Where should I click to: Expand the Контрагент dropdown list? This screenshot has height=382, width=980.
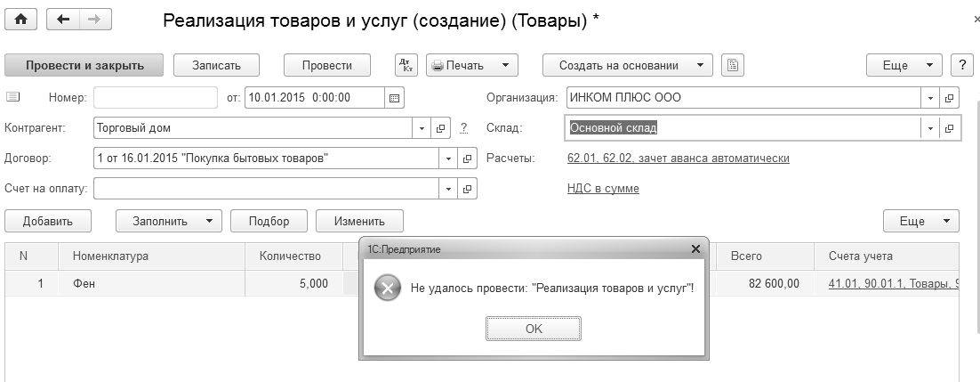click(422, 128)
